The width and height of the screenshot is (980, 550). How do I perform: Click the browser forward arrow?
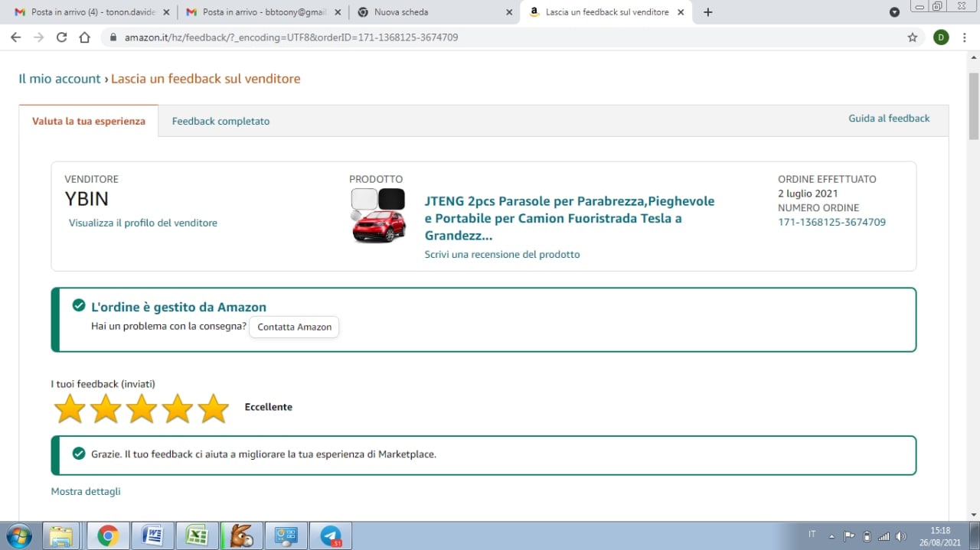(38, 37)
